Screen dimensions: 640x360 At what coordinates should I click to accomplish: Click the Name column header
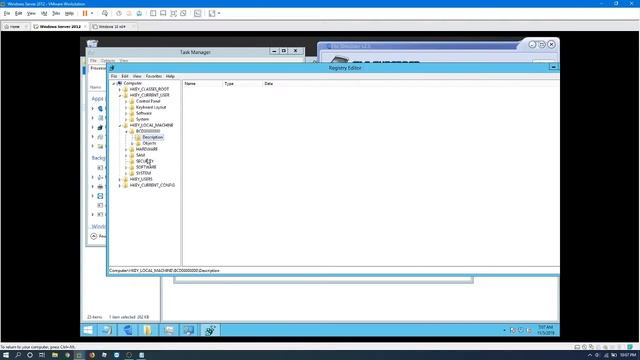[202, 84]
